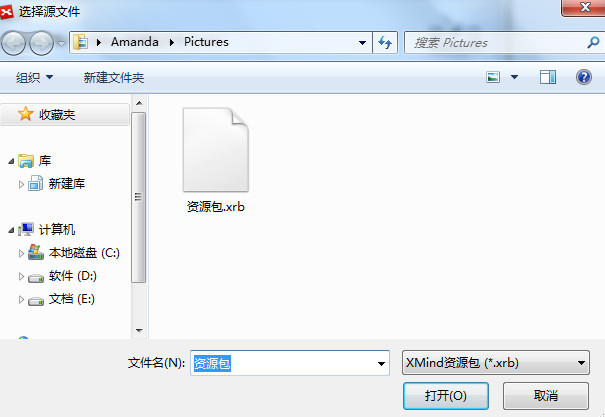605x417 pixels.
Task: Click the back navigation arrow
Action: [14, 43]
